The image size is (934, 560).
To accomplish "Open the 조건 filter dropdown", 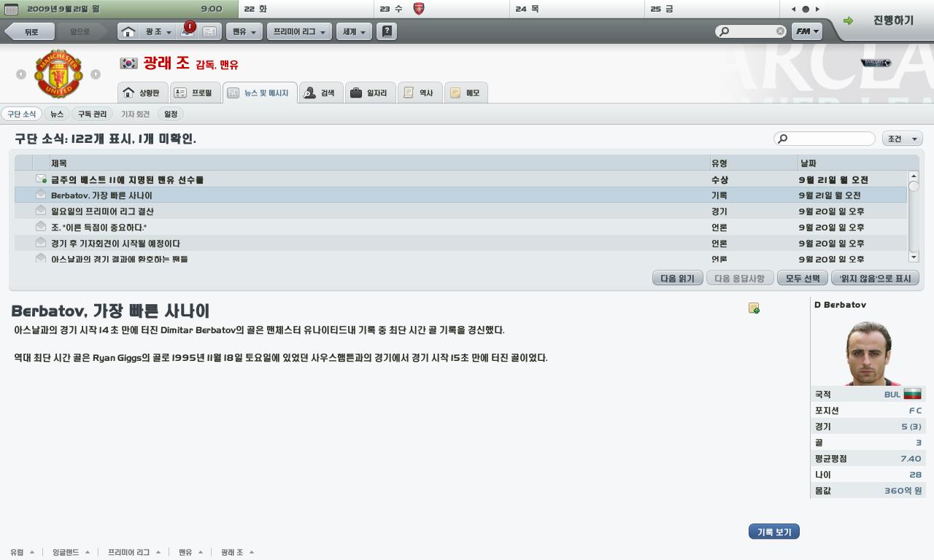I will [x=902, y=139].
